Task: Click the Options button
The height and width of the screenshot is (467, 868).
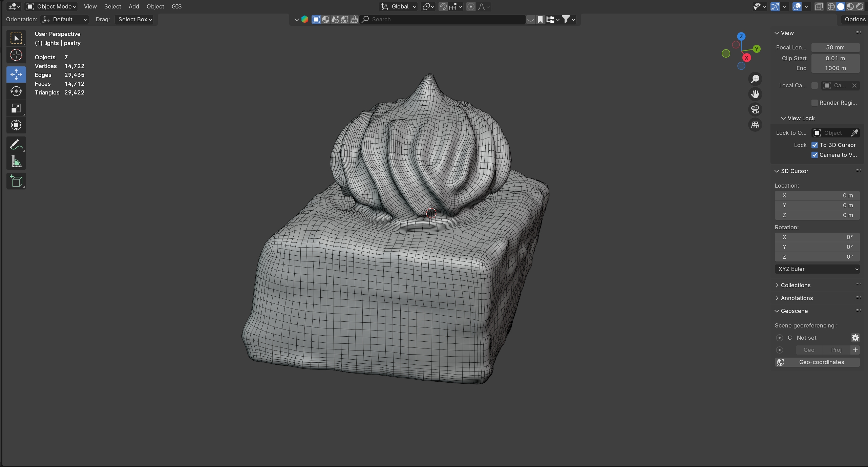Action: point(854,19)
